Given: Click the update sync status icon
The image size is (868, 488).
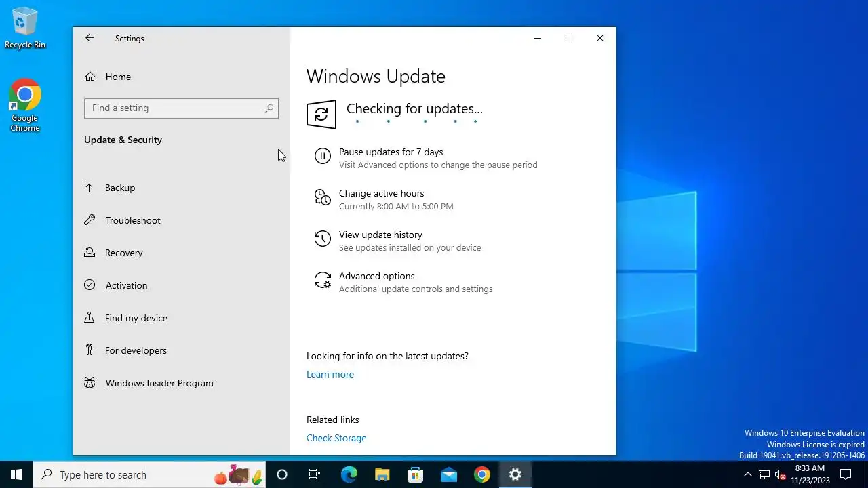Looking at the screenshot, I should [321, 114].
